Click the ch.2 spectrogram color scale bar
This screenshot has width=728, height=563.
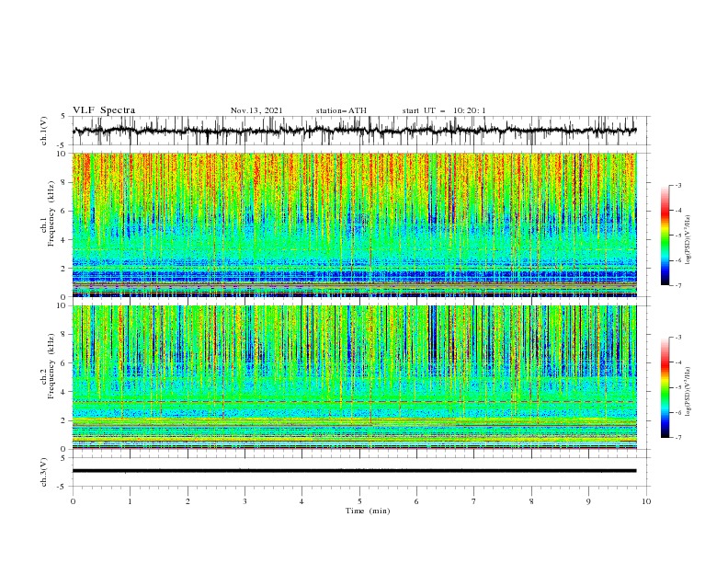coord(665,387)
